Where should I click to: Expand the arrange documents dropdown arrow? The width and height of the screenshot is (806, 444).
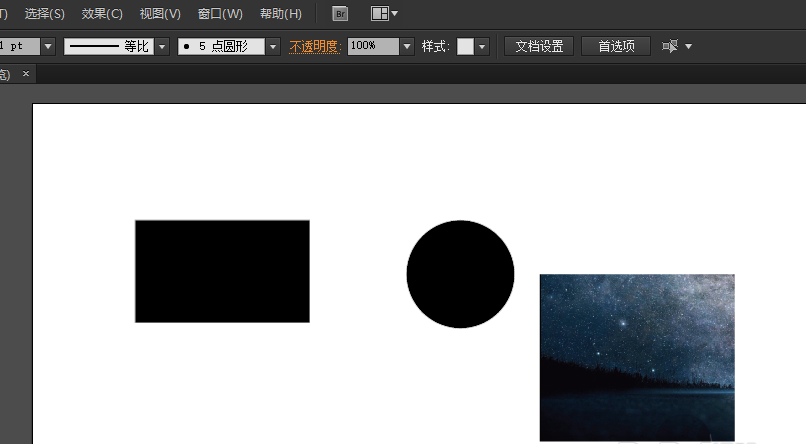(x=395, y=14)
